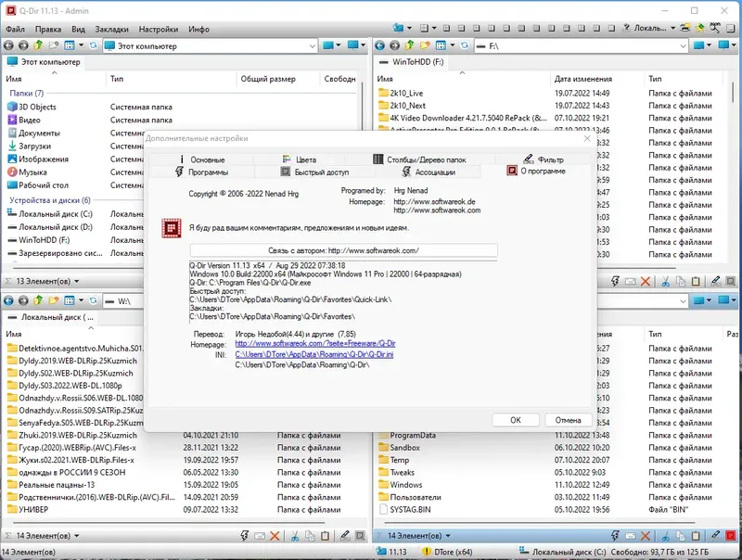Click the view mode icon in top-left pane

click(70, 45)
